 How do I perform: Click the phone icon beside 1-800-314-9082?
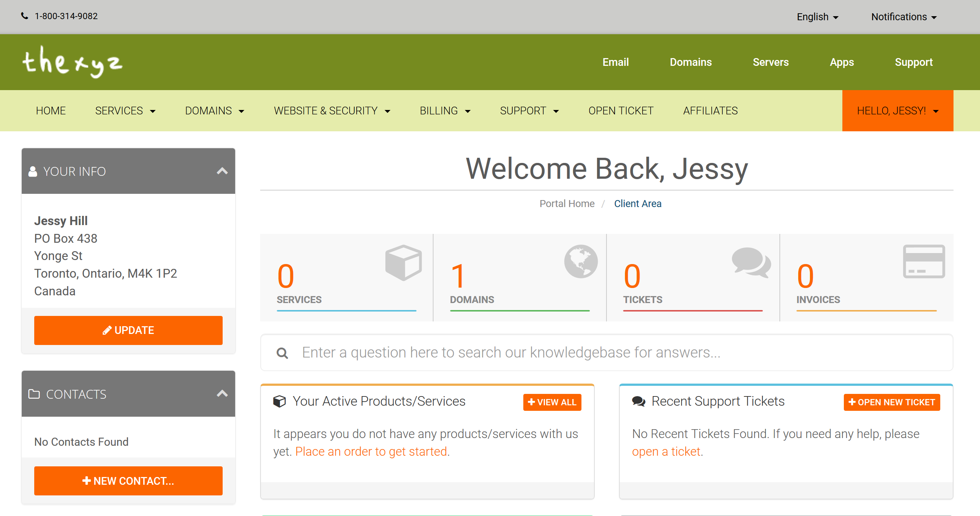(24, 16)
